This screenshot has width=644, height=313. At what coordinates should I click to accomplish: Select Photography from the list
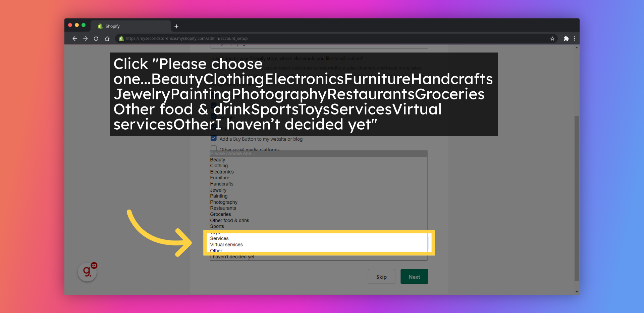[318, 202]
